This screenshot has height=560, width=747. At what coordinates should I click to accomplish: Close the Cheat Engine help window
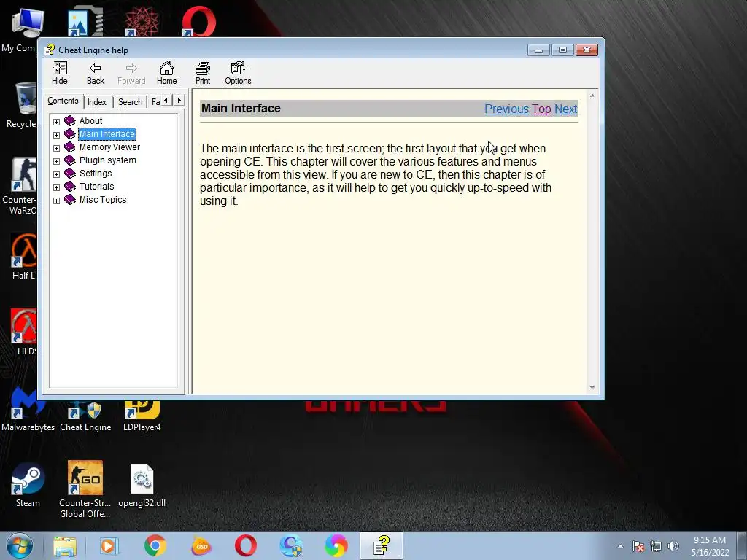click(x=587, y=50)
